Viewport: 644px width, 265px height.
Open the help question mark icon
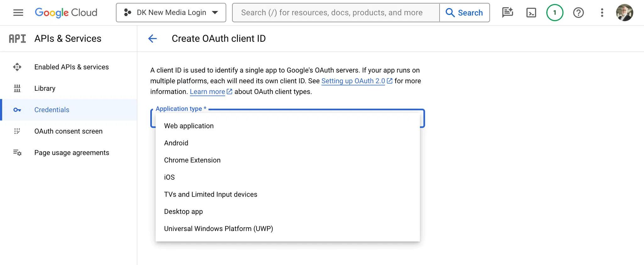pyautogui.click(x=578, y=13)
